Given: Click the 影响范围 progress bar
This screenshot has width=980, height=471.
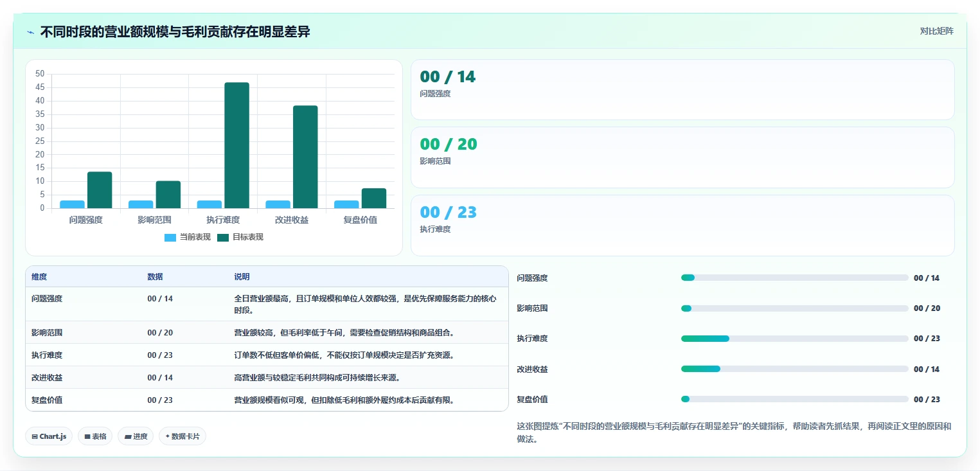Looking at the screenshot, I should (x=795, y=308).
